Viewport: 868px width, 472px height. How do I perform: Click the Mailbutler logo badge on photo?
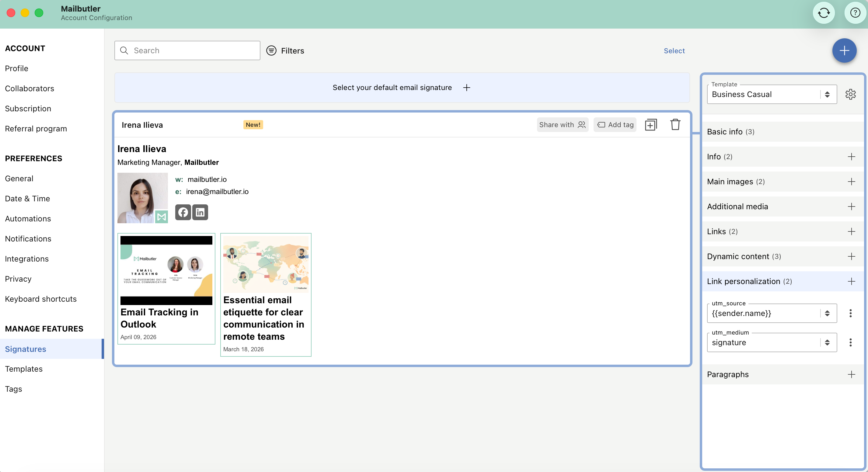[x=162, y=217]
